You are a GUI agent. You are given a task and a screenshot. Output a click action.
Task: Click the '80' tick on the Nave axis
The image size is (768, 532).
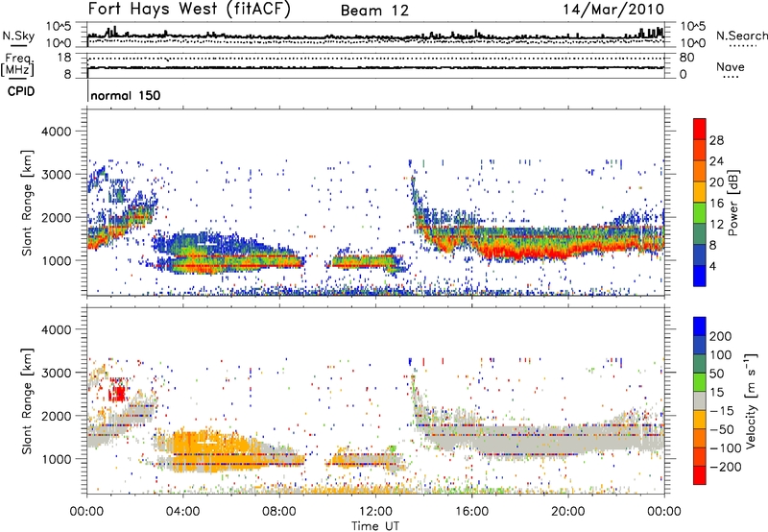tap(686, 58)
